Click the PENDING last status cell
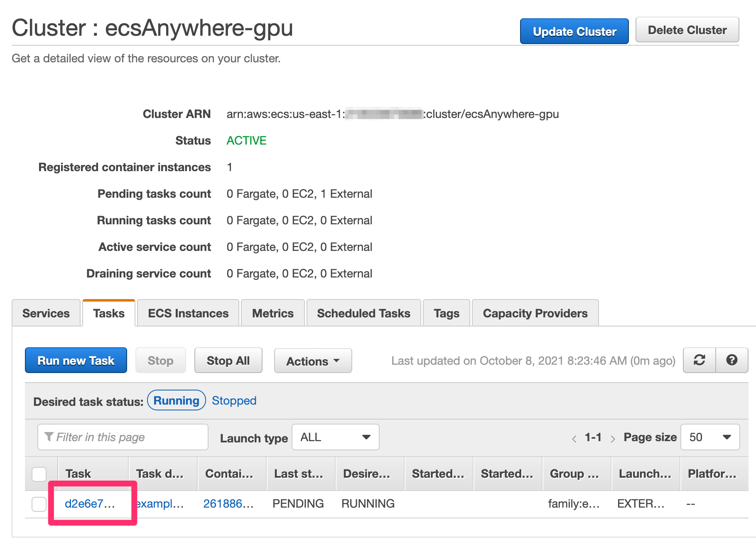 click(298, 503)
